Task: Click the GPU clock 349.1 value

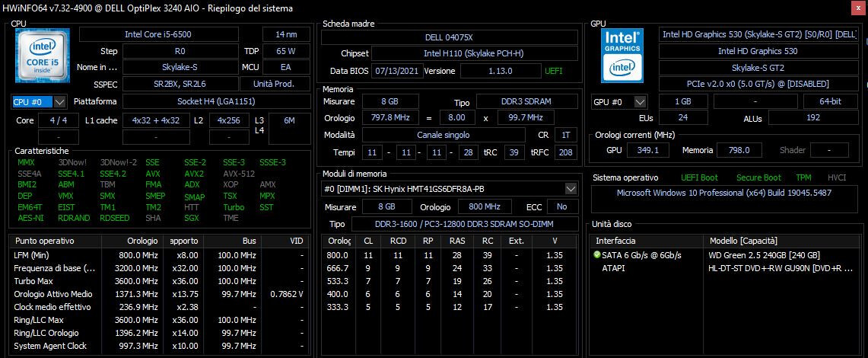Action: coord(647,150)
